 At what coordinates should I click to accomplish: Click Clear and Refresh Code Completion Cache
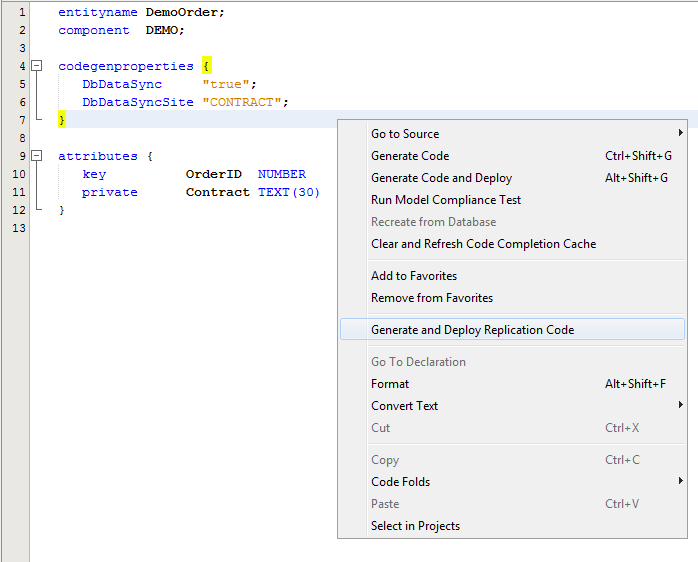point(483,244)
